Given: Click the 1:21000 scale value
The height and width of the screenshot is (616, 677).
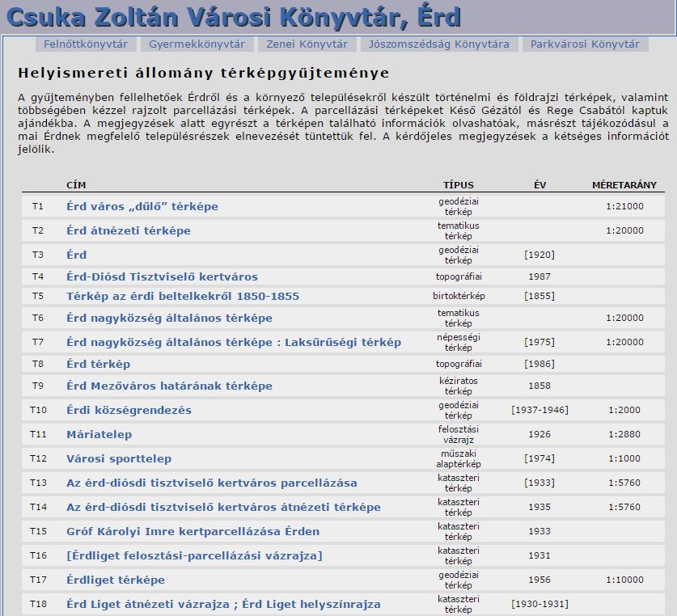Looking at the screenshot, I should point(624,206).
